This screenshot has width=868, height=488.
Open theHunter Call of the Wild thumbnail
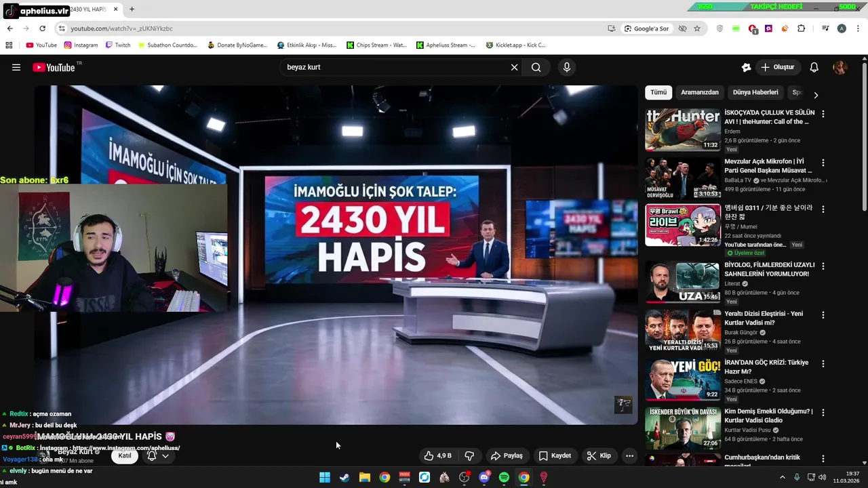click(682, 129)
